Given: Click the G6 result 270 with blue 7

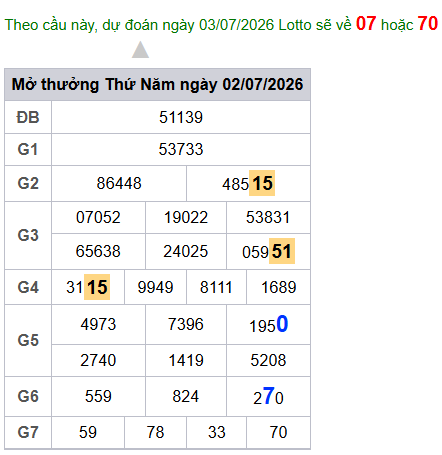Looking at the screenshot, I should coord(268,396).
